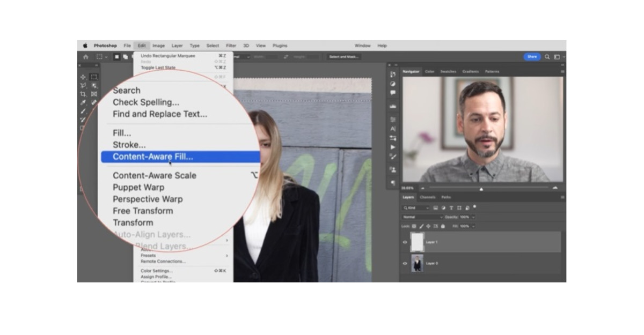
Task: Open the Clone Source panel icon
Action: pos(393,169)
